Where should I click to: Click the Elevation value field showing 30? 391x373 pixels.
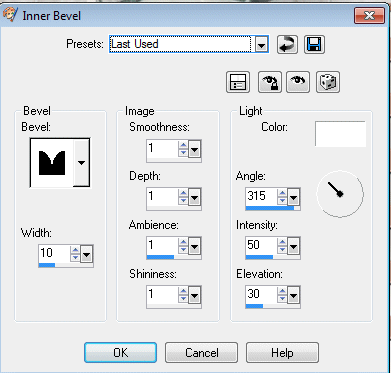pos(261,294)
